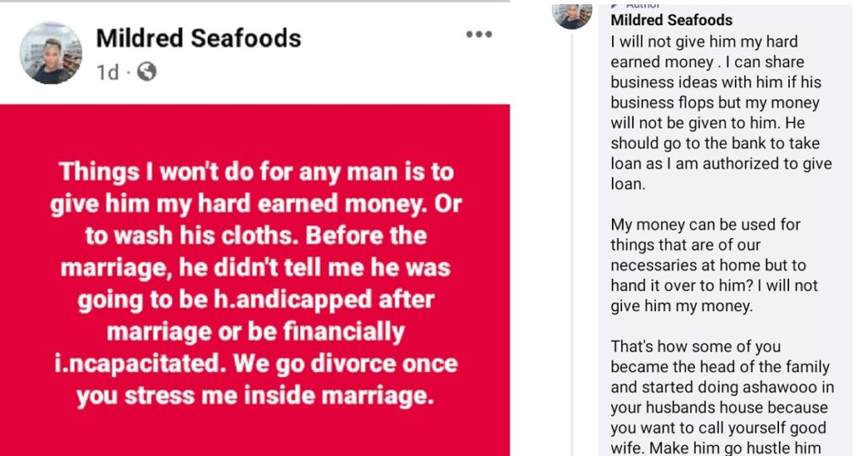The height and width of the screenshot is (456, 868).
Task: Click comment line 'should go to the bank to take'
Action: tap(715, 143)
